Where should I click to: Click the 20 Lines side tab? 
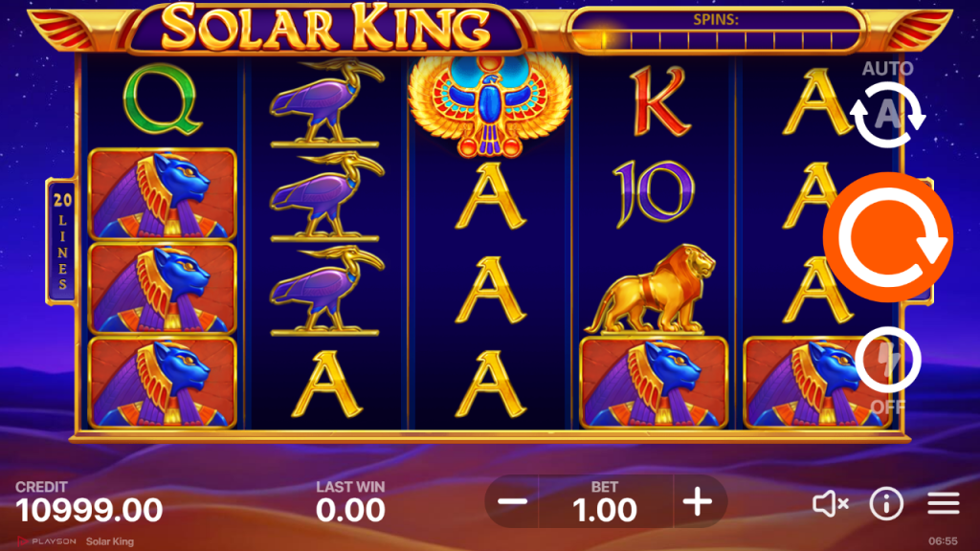coord(62,242)
